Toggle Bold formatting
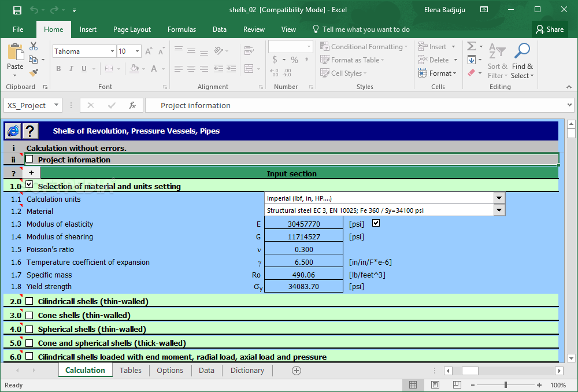578x392 pixels. tap(58, 69)
